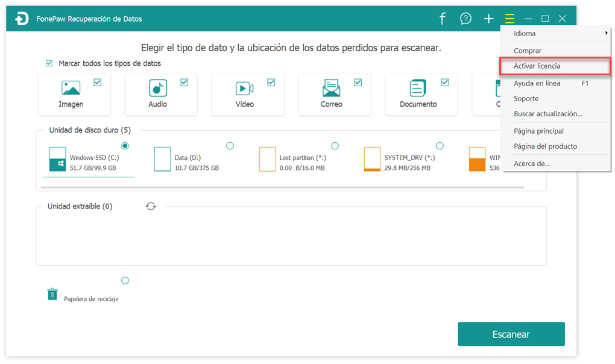The height and width of the screenshot is (364, 615).
Task: Select the Imagen file type icon
Action: click(x=71, y=88)
